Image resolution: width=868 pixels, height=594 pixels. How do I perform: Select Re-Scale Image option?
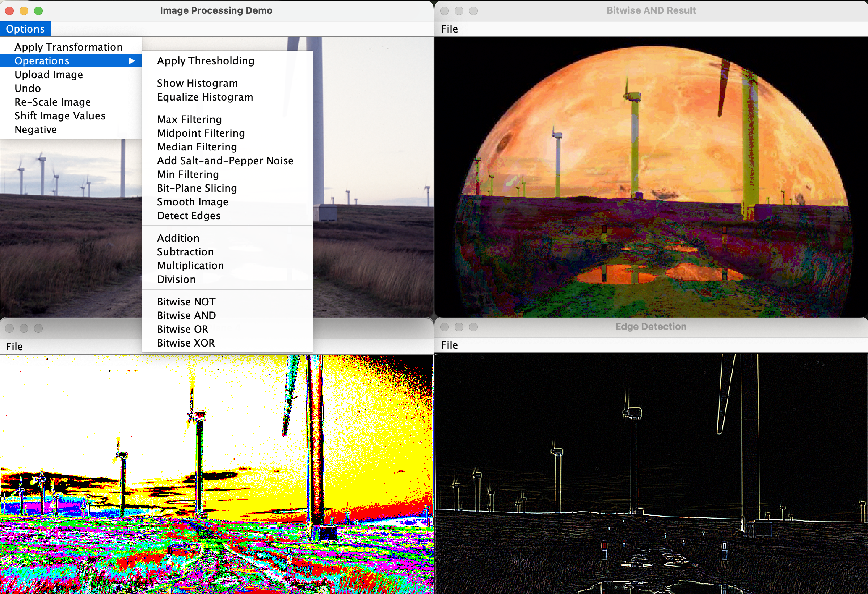point(52,102)
